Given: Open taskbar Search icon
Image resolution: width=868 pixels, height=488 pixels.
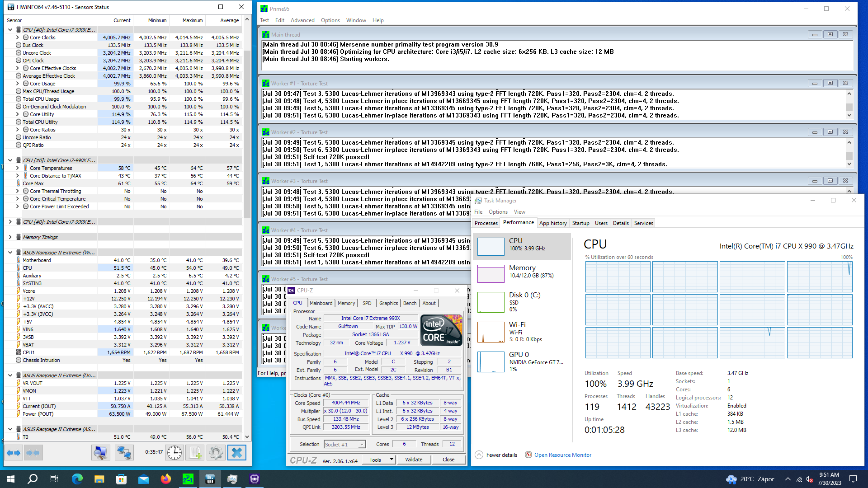Looking at the screenshot, I should [33, 479].
